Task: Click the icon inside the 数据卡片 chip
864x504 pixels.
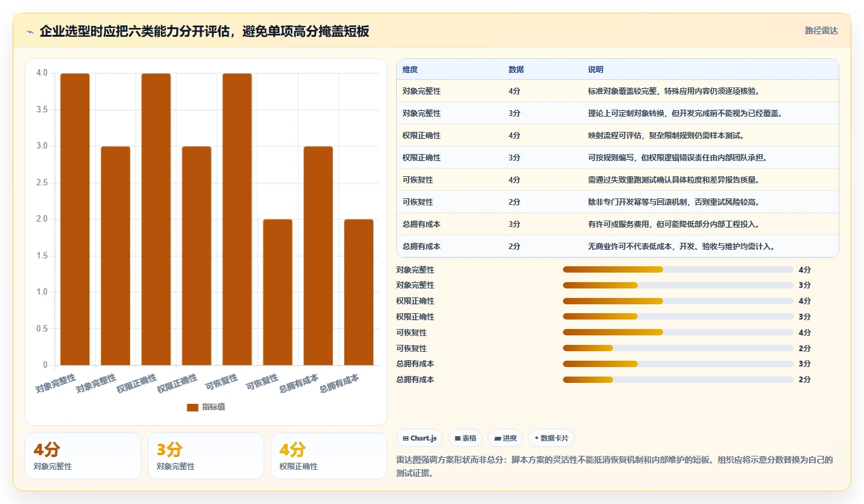Action: [x=536, y=438]
